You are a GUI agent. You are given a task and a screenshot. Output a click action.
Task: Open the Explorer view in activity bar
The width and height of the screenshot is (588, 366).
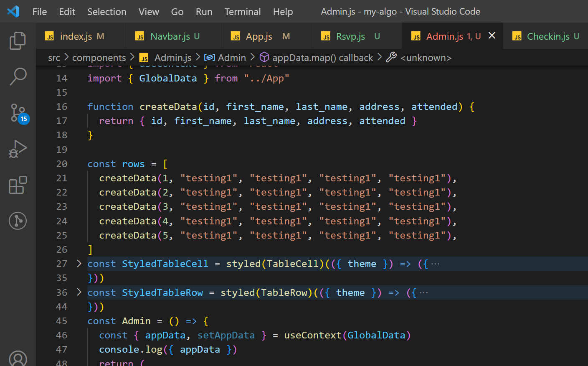[18, 41]
